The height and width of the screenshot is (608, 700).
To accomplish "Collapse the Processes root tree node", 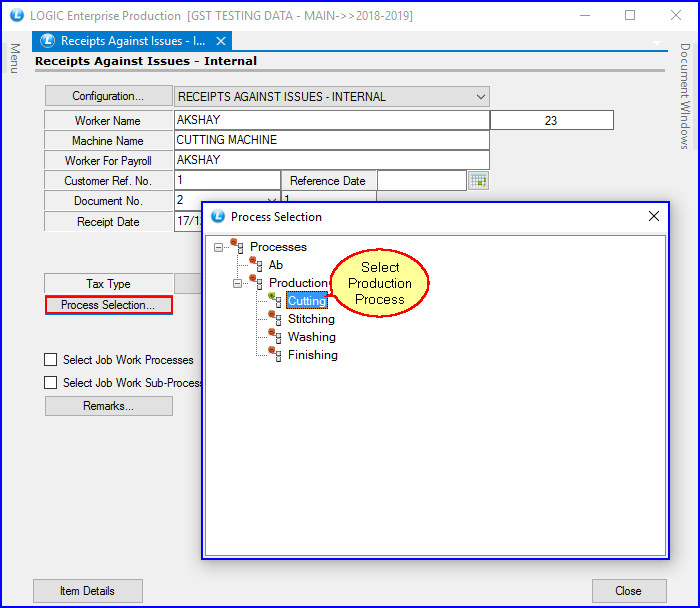I will point(219,247).
